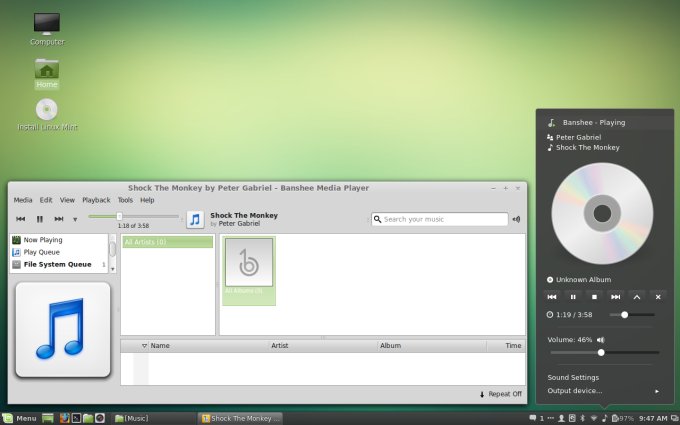This screenshot has height=425, width=680.
Task: Launch Terminal from the panel
Action: pos(76,418)
